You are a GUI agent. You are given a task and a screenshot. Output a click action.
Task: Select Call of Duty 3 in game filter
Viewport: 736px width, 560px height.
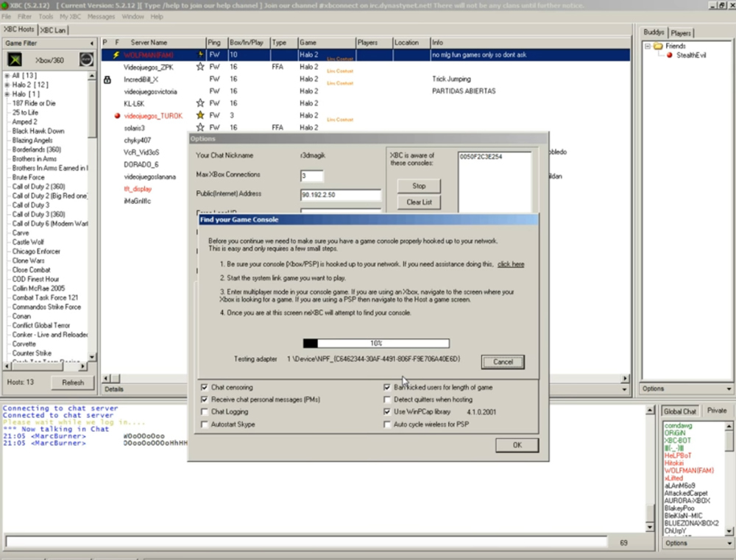click(x=30, y=205)
